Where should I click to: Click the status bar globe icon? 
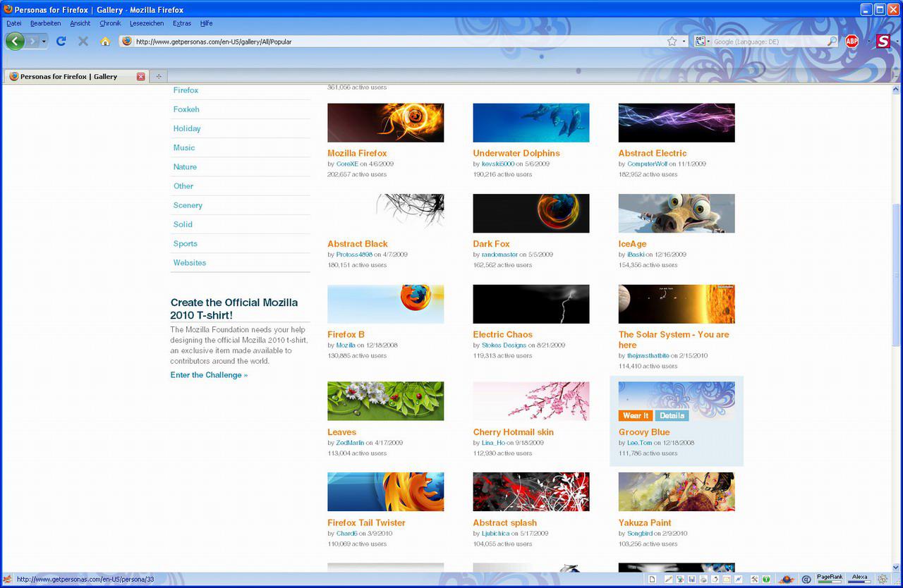(x=680, y=580)
